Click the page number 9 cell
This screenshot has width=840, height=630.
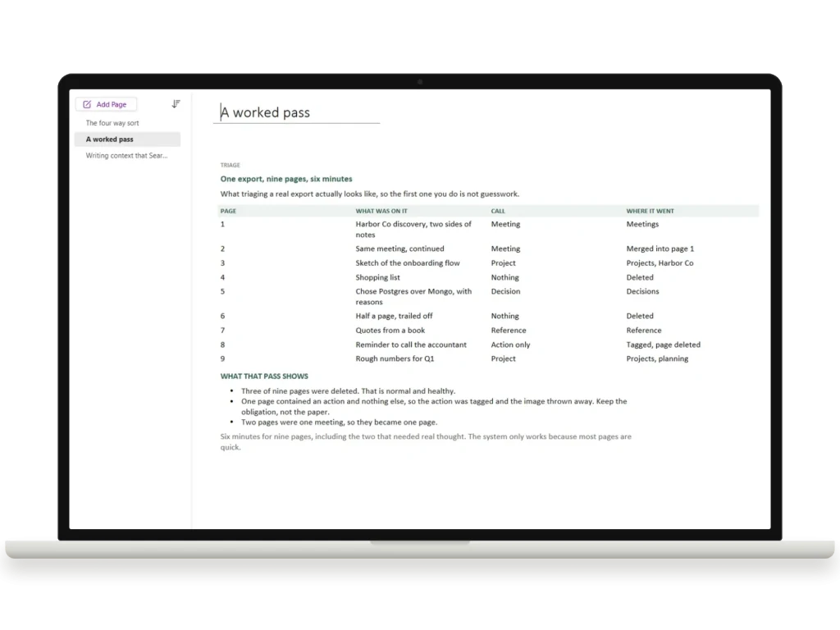(x=222, y=359)
